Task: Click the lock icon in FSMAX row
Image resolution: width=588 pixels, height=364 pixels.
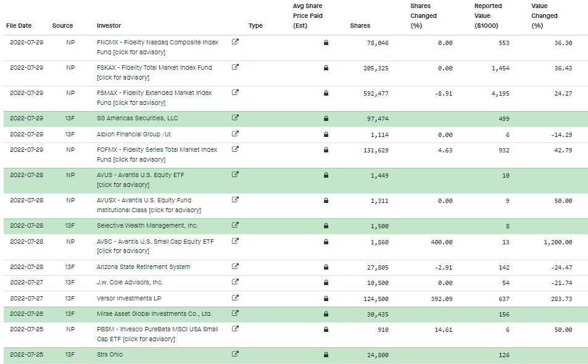Action: tap(326, 93)
